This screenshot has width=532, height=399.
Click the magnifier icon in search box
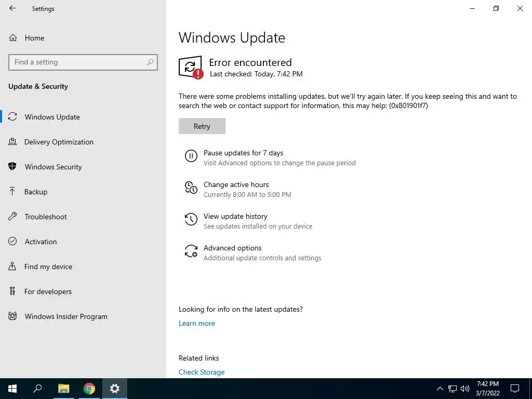pyautogui.click(x=150, y=62)
